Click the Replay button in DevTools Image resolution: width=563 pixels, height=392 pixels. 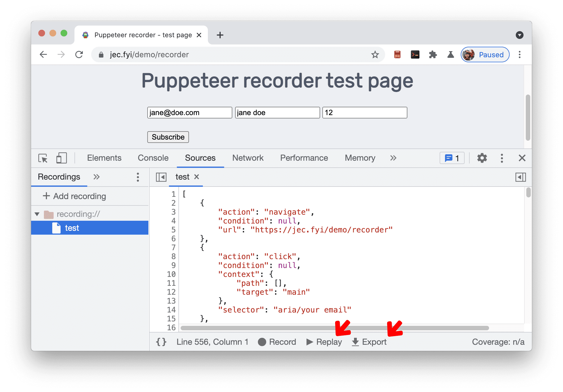(x=329, y=342)
